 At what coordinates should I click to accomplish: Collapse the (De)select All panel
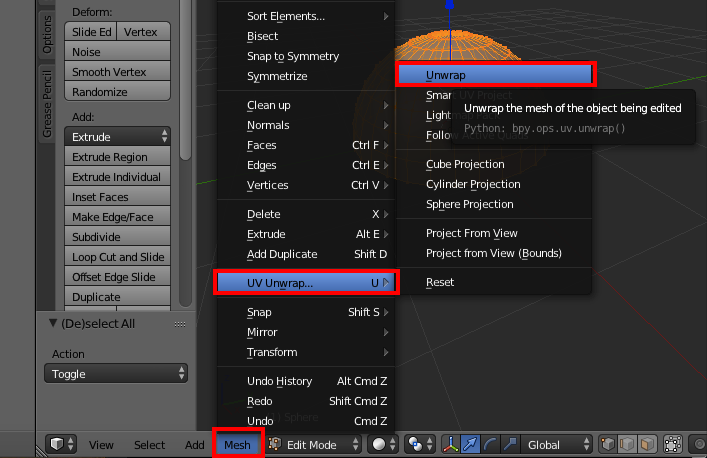pos(53,323)
